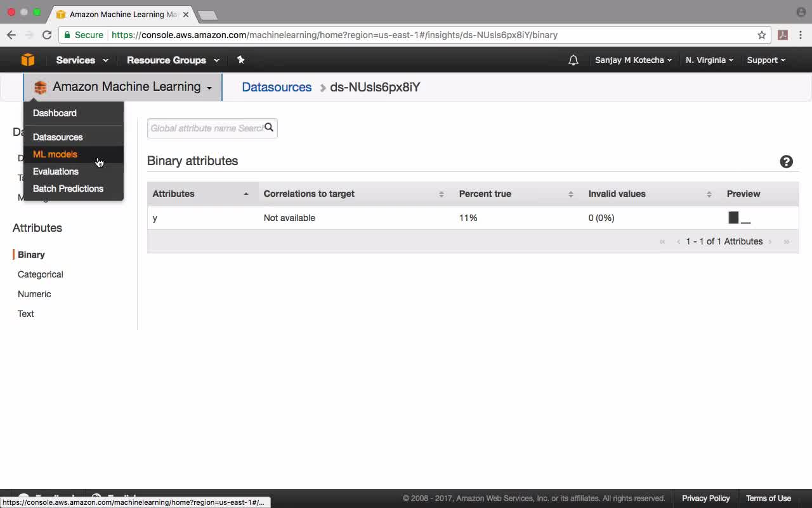
Task: Go to the previous page of attributes
Action: click(679, 241)
